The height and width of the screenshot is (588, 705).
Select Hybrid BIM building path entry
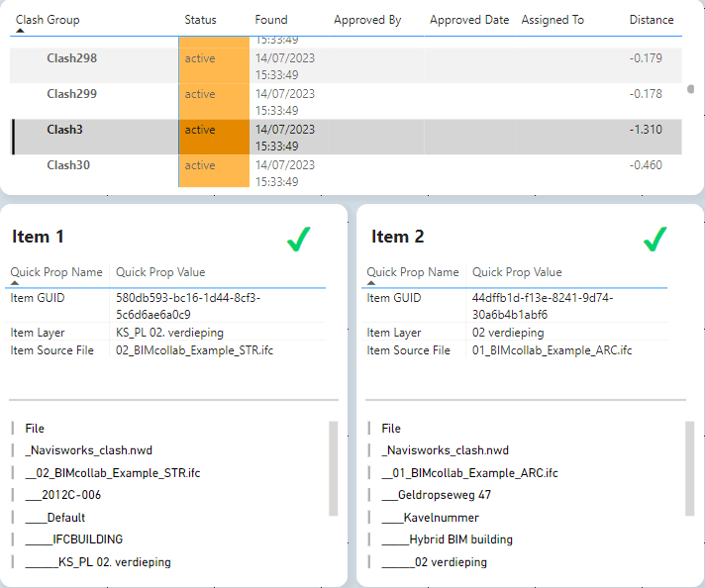coord(444,540)
